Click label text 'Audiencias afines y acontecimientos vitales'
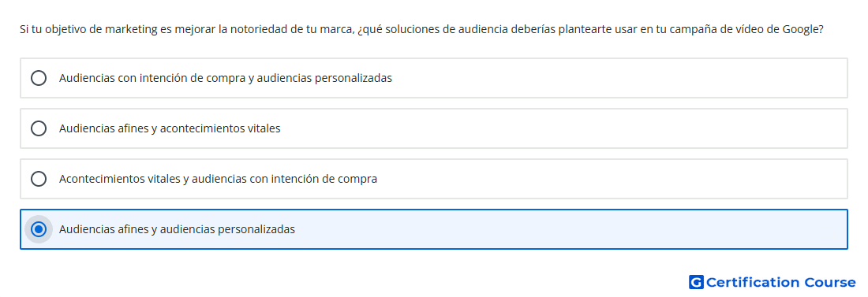Screen dimensions: 868x297 tap(170, 128)
